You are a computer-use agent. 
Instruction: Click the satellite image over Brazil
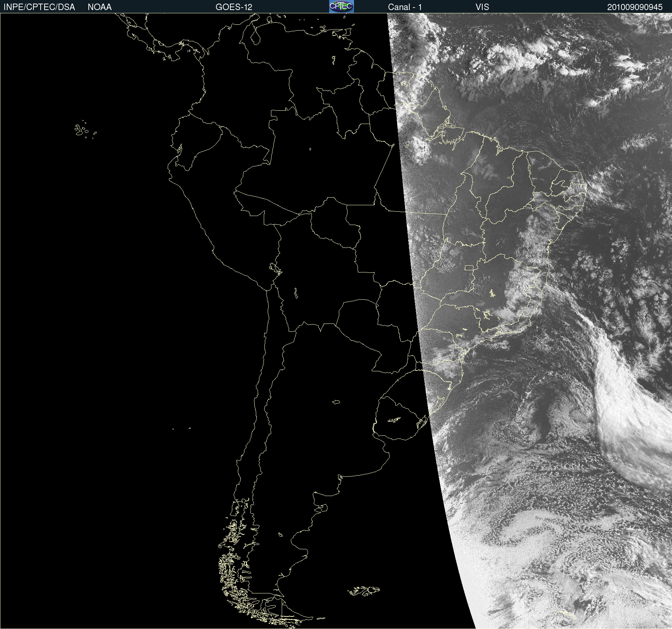(336, 321)
